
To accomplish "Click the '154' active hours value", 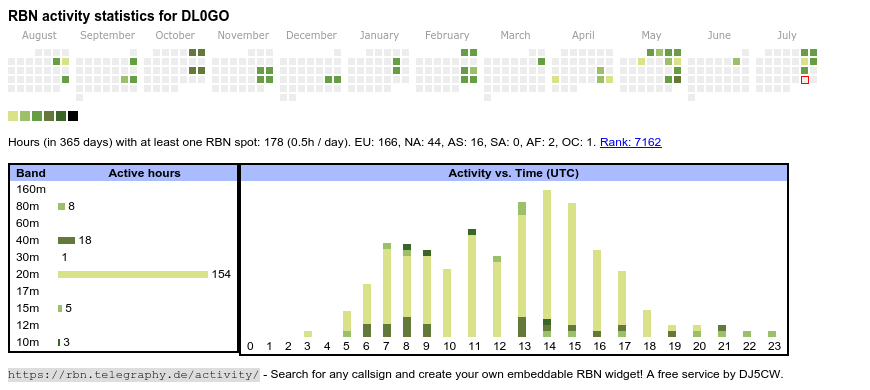I will click(x=221, y=274).
